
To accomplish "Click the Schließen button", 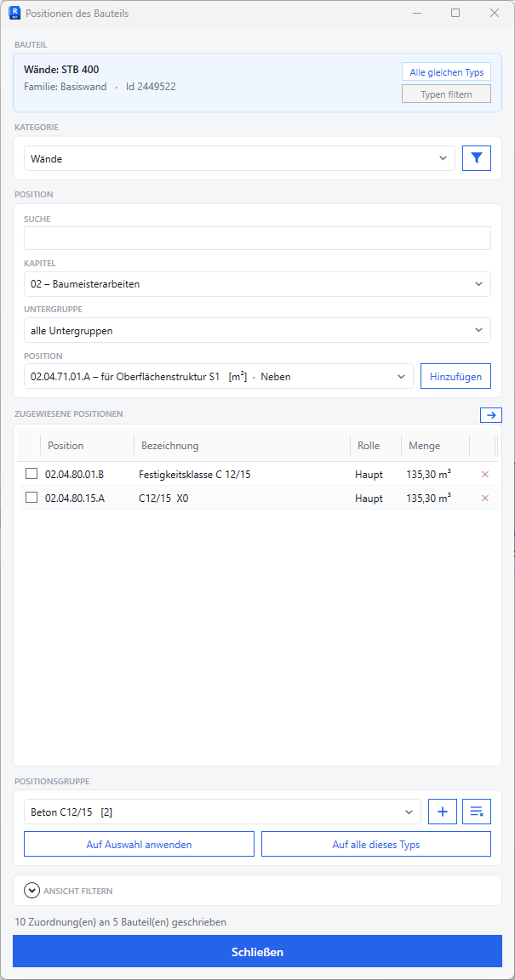I will click(x=257, y=951).
